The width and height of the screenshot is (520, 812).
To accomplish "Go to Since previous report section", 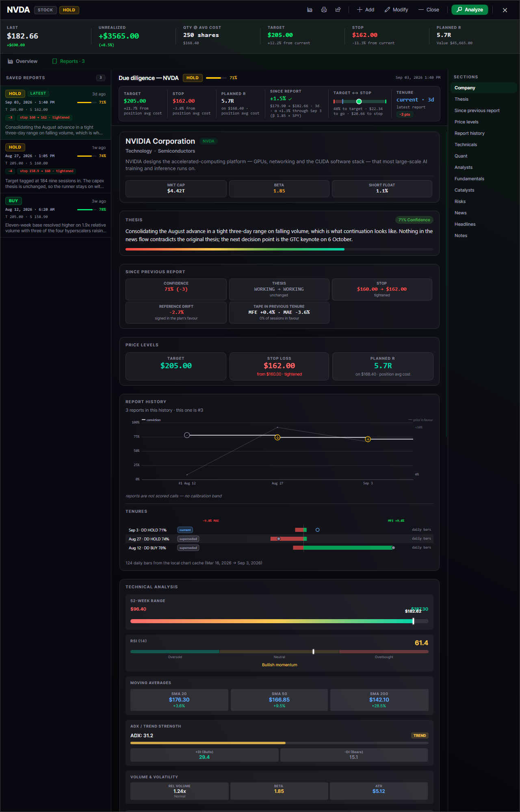I will [483, 110].
